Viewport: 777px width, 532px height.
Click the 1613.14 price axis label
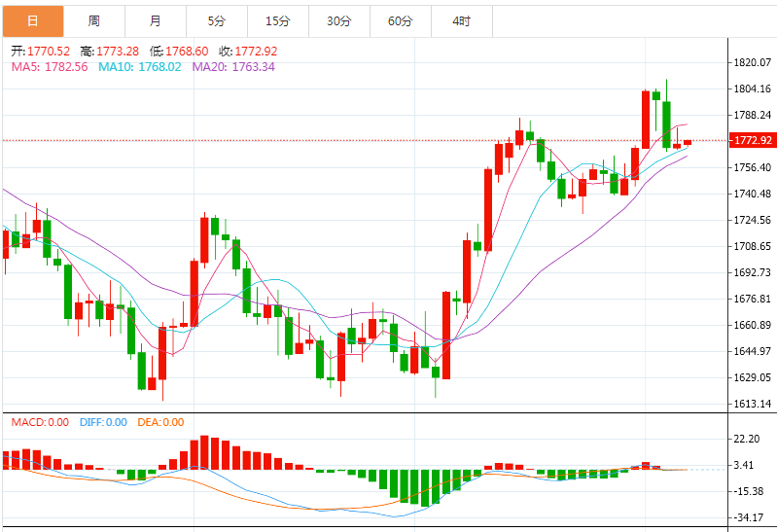point(753,404)
